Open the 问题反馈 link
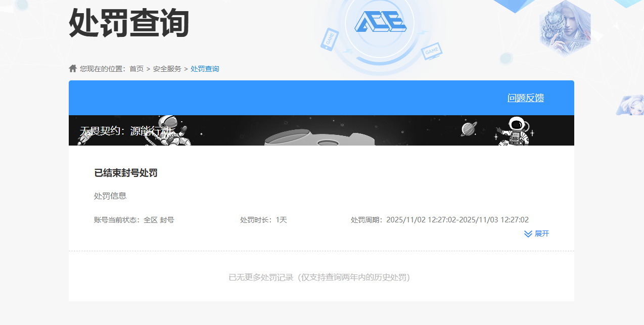The height and width of the screenshot is (325, 644). [x=526, y=98]
